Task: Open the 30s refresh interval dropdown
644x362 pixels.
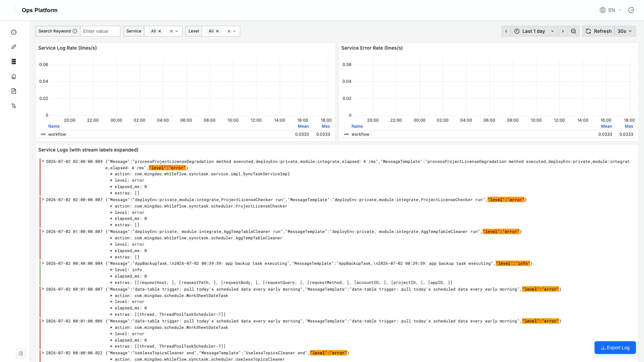Action: tap(625, 31)
